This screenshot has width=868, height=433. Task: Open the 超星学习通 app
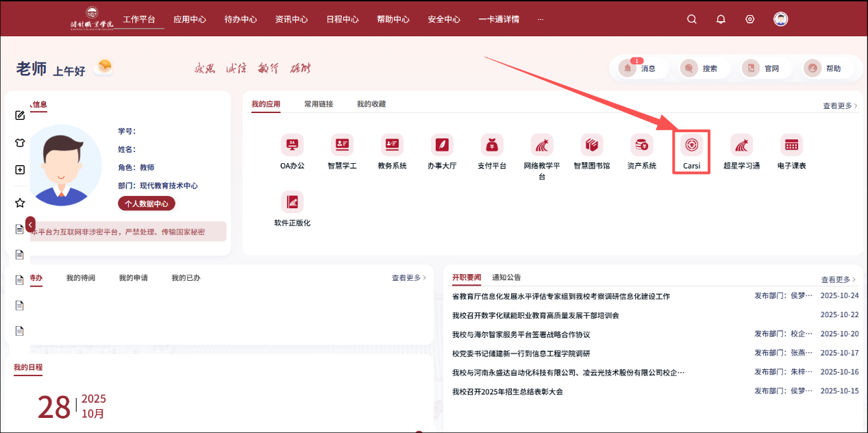coord(741,145)
